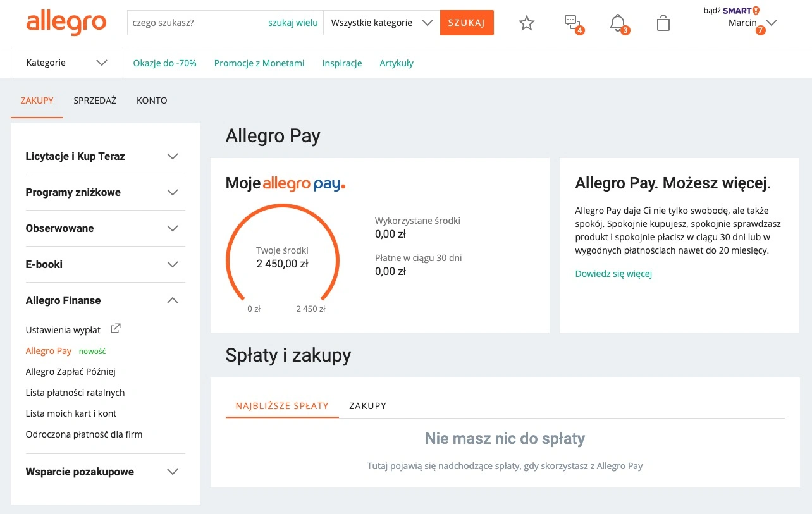Viewport: 812px width, 514px height.
Task: Open the shopping bag cart icon
Action: [x=663, y=23]
